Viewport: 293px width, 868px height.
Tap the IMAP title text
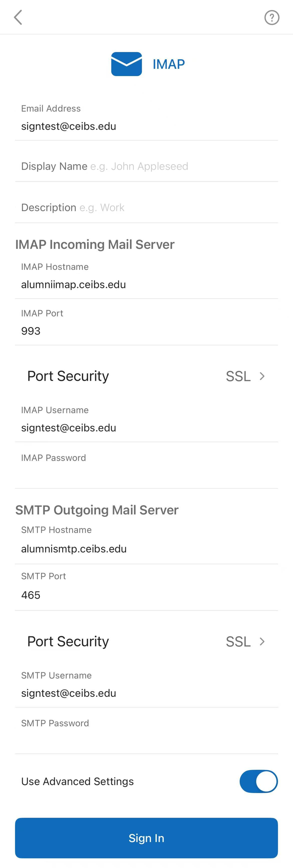click(x=168, y=64)
